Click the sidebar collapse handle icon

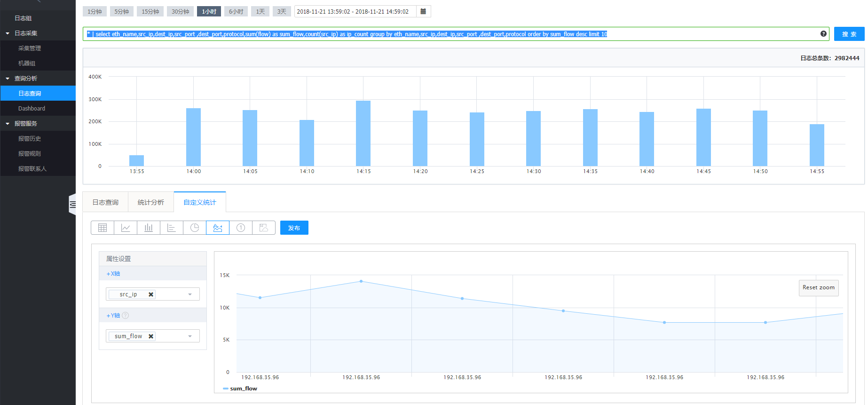click(72, 205)
